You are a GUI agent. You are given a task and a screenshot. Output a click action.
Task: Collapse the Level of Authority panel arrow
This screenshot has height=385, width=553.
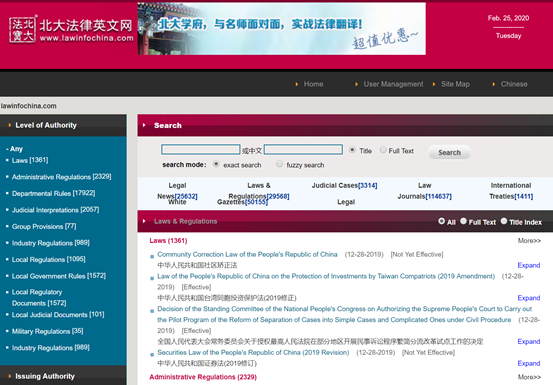(10, 125)
